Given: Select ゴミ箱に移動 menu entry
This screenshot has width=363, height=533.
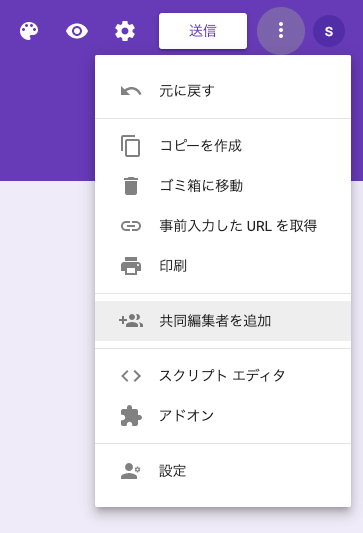Looking at the screenshot, I should pyautogui.click(x=223, y=186).
